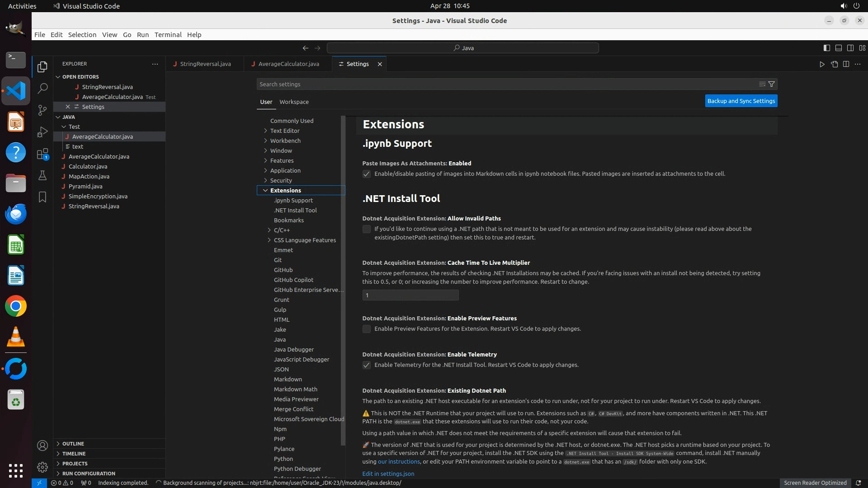Open Edit in settings.json link
Image resolution: width=868 pixels, height=488 pixels.
(388, 474)
